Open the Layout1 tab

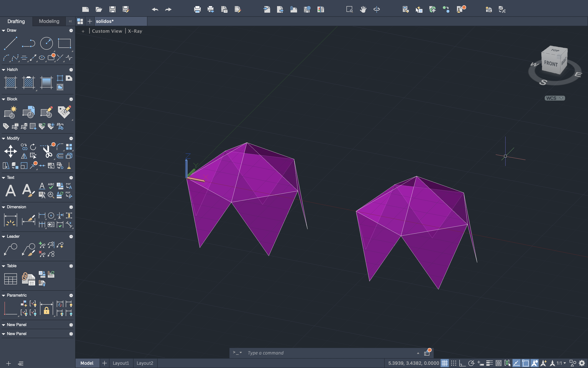[121, 363]
